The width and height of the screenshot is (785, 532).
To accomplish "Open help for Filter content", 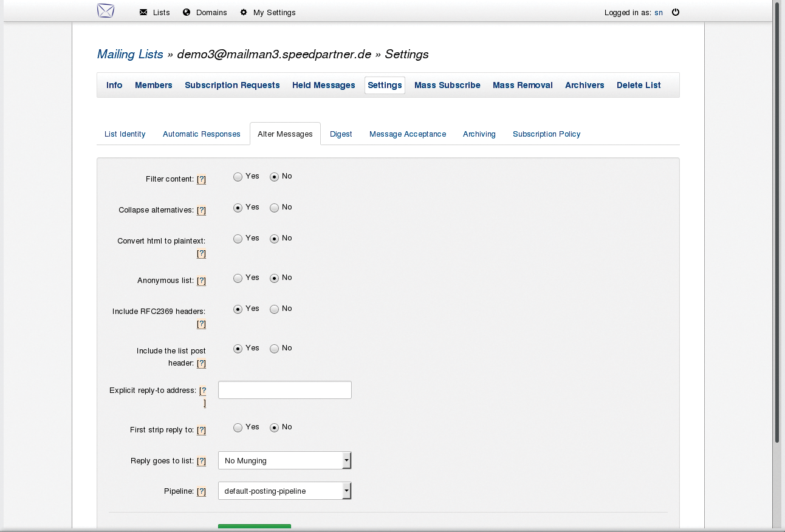I will point(201,179).
